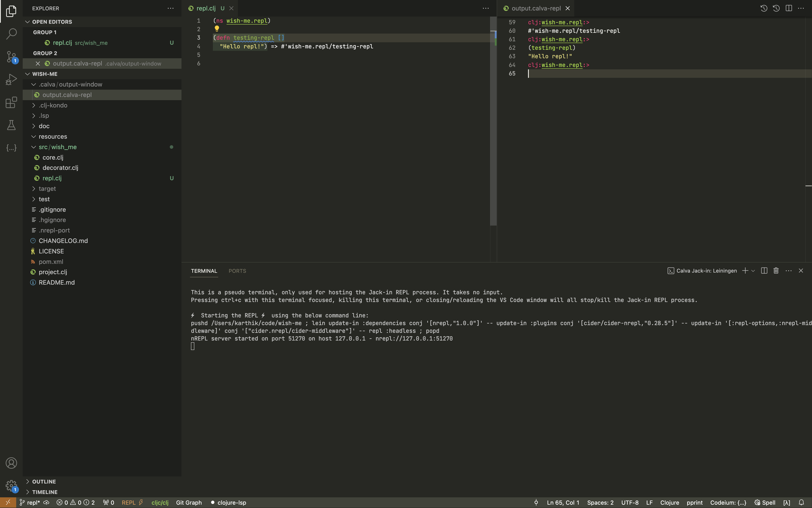Select the TERMINAL panel tab

pos(204,271)
